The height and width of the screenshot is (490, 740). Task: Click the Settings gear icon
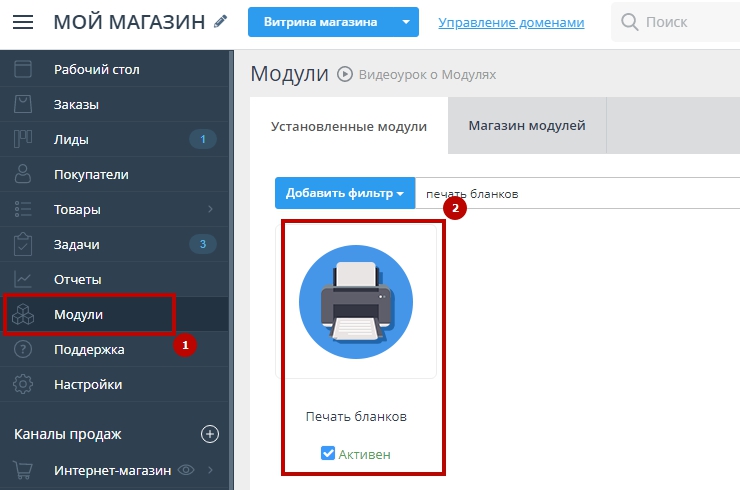tap(24, 385)
